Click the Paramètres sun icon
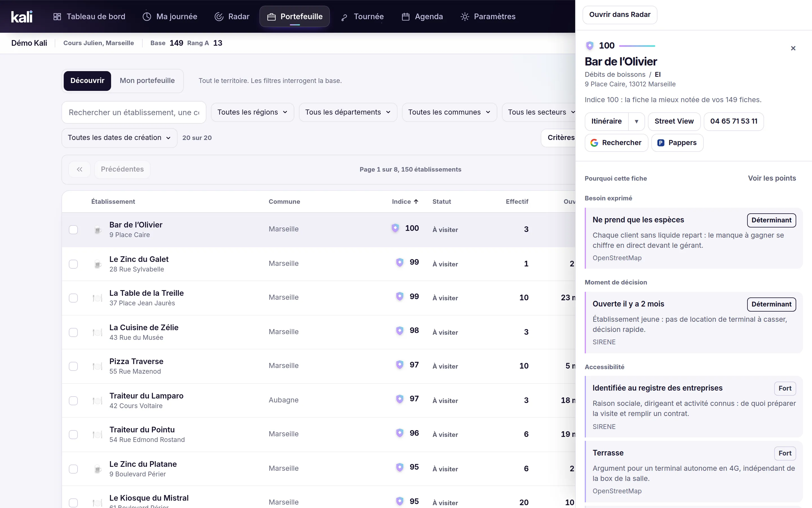Viewport: 812px width, 508px height. [465, 16]
